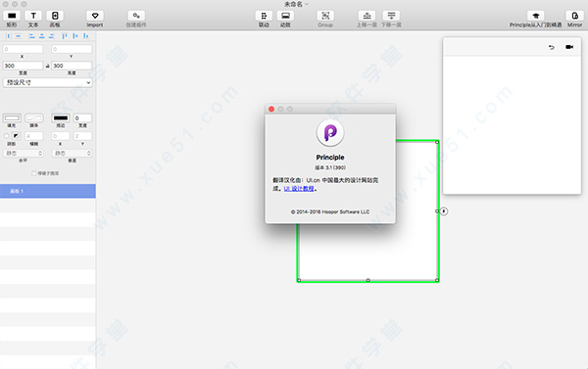Image resolution: width=588 pixels, height=369 pixels.
Task: Open the Animate (动效) panel
Action: click(x=286, y=16)
